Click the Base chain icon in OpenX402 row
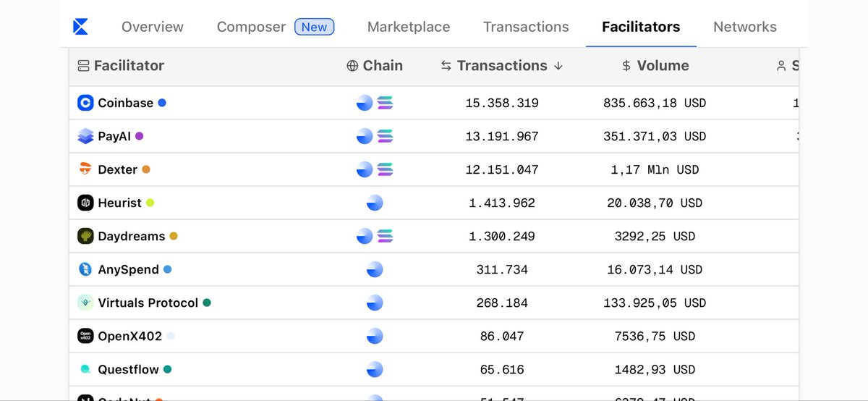868x401 pixels. 375,336
